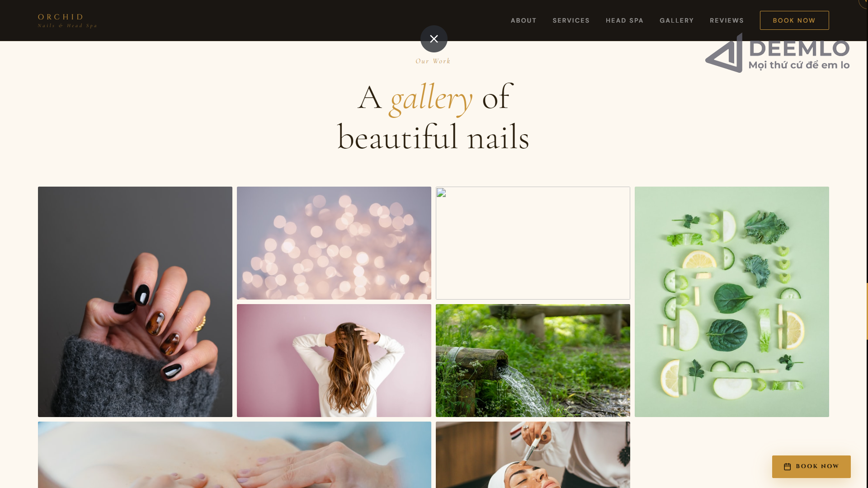Click the gold floating Book Now button

click(x=811, y=467)
